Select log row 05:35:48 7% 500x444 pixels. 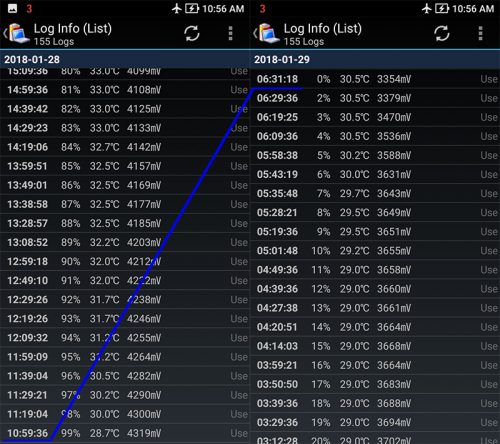tap(375, 193)
